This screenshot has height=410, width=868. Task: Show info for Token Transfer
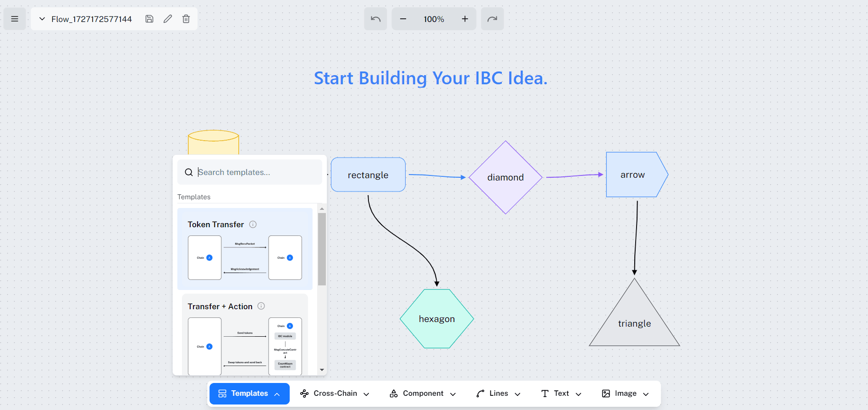pyautogui.click(x=253, y=224)
